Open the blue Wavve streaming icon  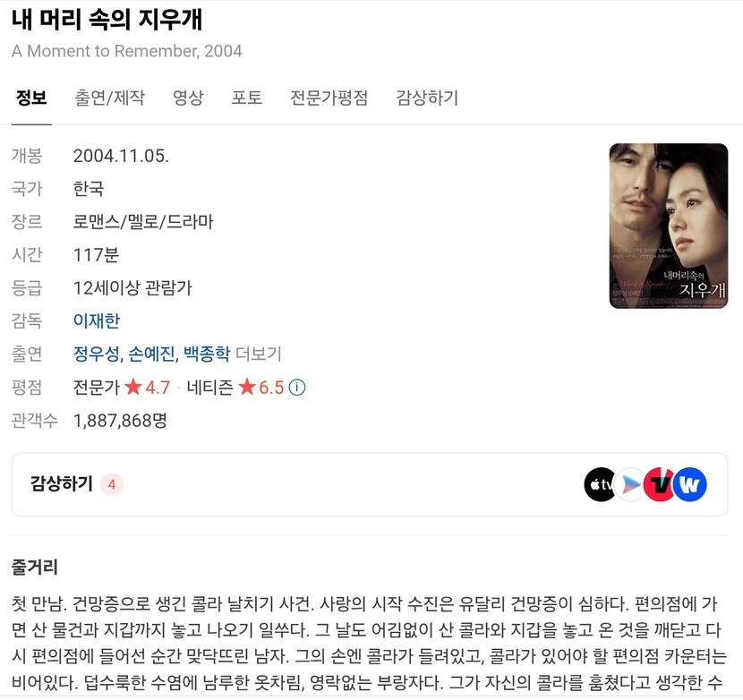click(689, 484)
